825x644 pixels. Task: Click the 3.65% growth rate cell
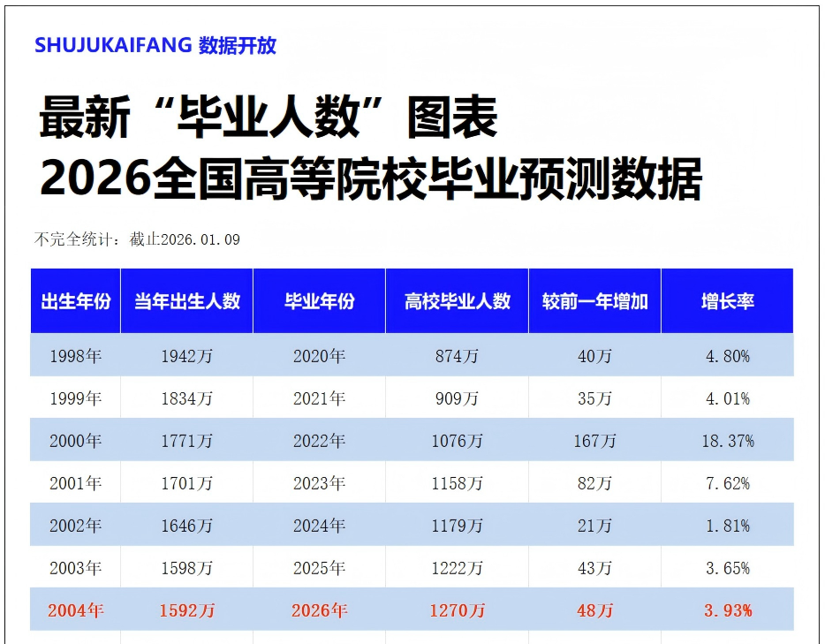coord(728,568)
